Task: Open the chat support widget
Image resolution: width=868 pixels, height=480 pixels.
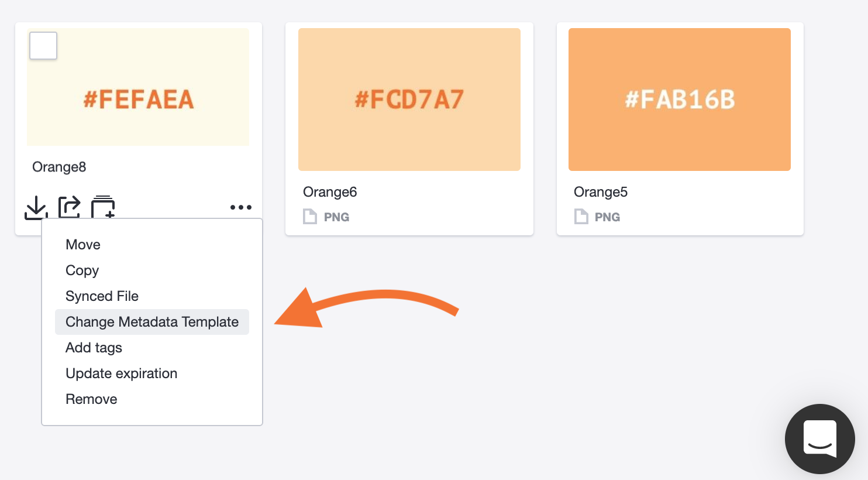Action: (820, 439)
